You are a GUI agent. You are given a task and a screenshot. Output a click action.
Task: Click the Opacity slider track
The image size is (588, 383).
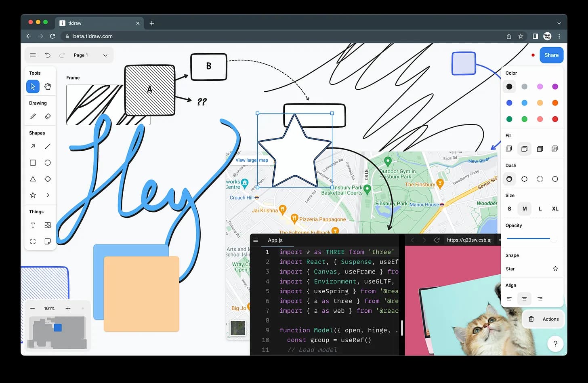pyautogui.click(x=532, y=239)
